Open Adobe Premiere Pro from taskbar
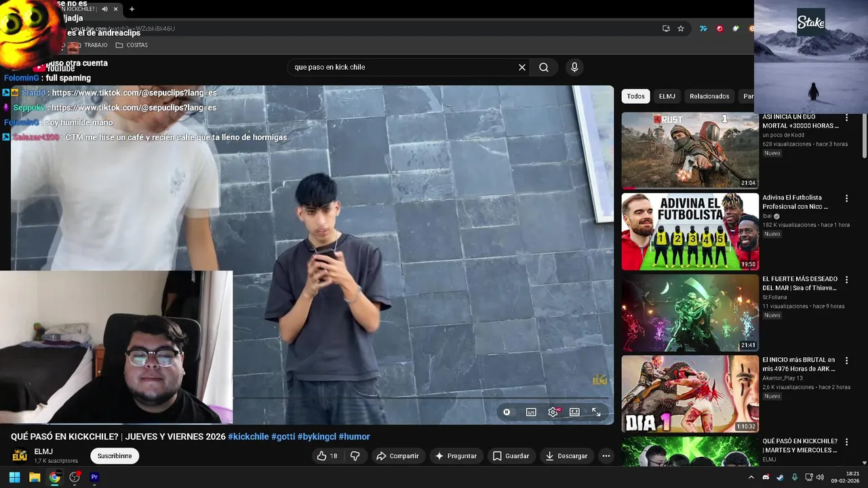Image resolution: width=868 pixels, height=488 pixels. point(94,477)
